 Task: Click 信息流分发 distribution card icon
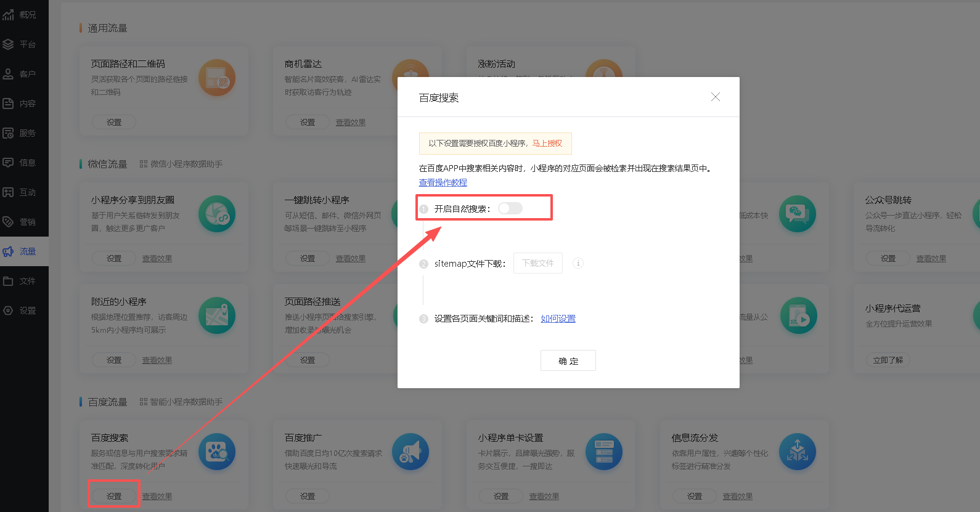(x=798, y=452)
